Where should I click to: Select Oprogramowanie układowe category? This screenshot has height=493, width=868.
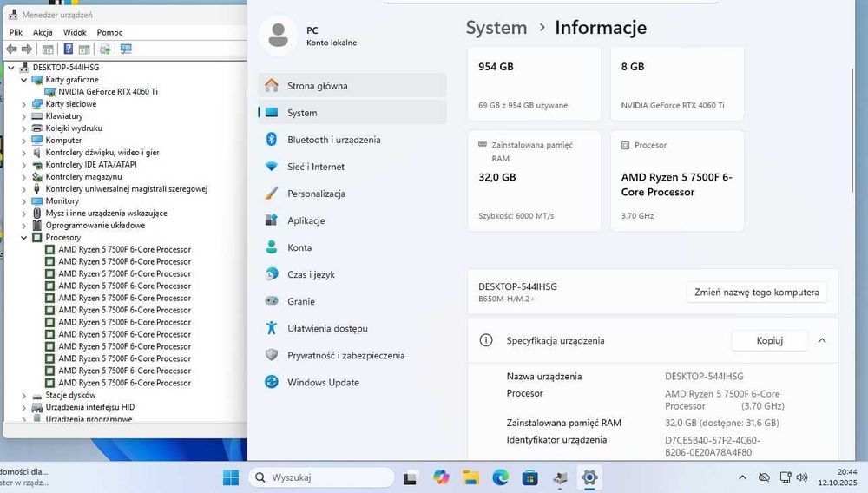click(95, 225)
